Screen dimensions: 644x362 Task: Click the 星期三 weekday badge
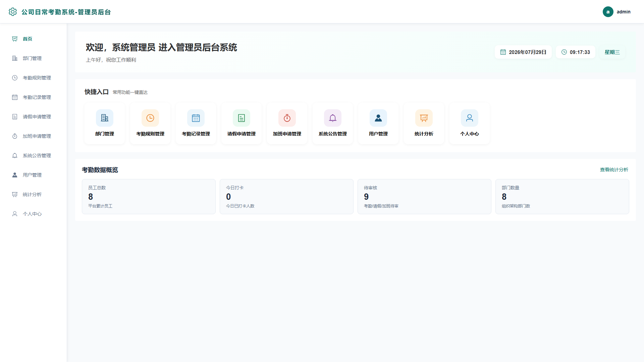click(x=612, y=52)
